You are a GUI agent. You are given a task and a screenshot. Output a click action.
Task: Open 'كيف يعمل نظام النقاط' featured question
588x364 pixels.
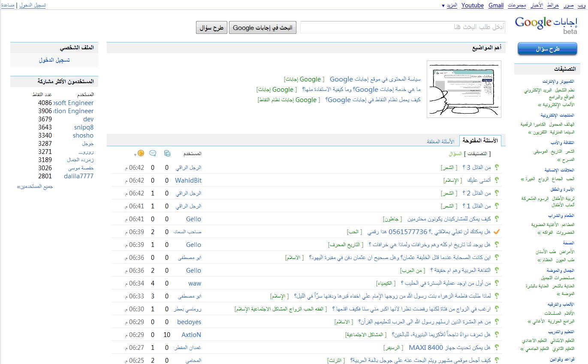(x=373, y=99)
